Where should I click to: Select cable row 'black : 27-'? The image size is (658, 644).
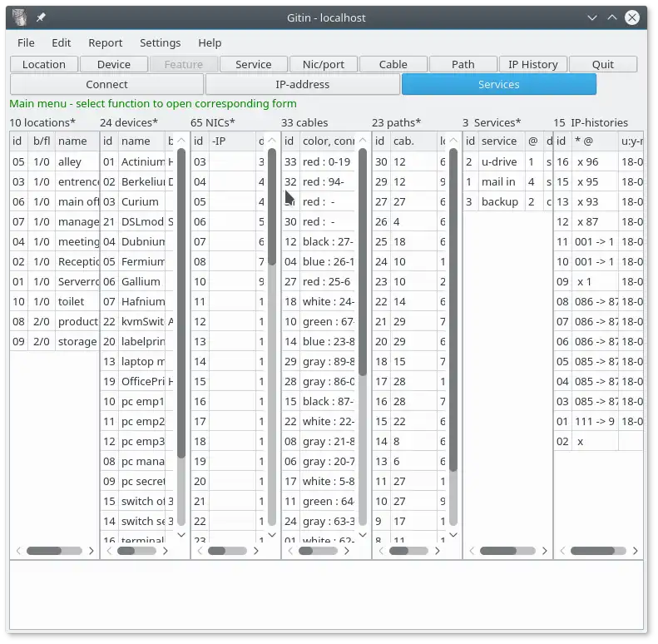319,242
